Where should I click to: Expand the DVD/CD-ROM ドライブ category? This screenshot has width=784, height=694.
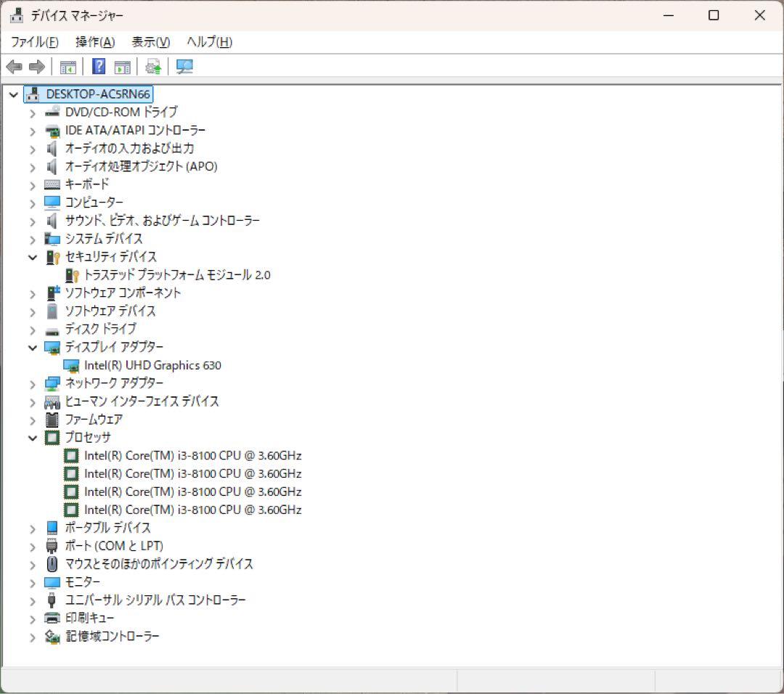click(32, 113)
